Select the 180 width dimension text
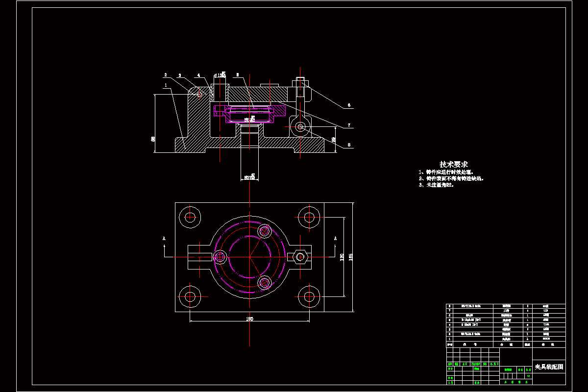 click(249, 319)
